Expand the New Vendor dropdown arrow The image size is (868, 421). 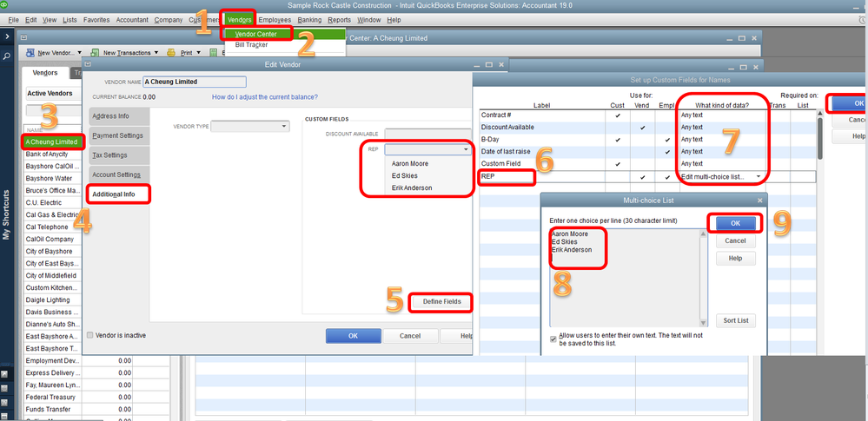pyautogui.click(x=80, y=53)
